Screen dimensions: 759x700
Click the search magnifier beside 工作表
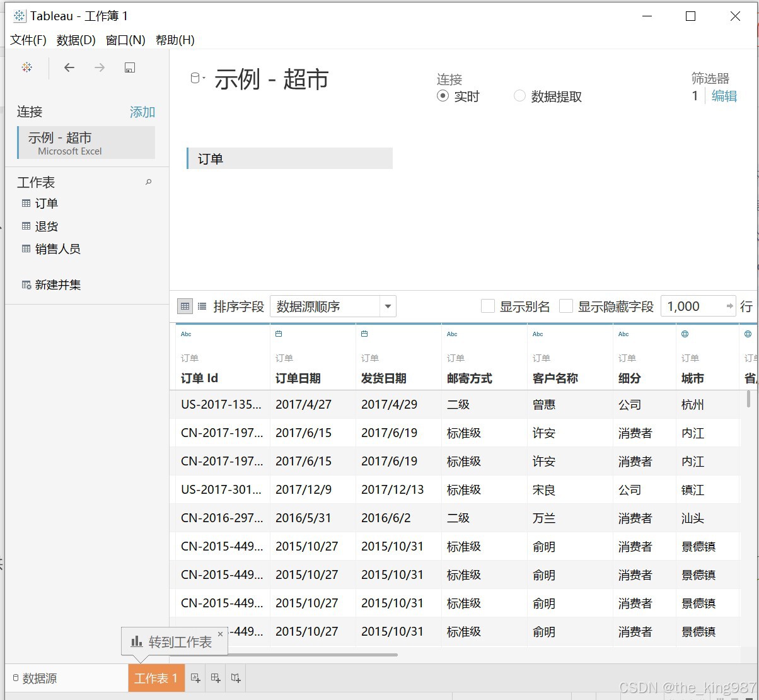click(x=149, y=182)
